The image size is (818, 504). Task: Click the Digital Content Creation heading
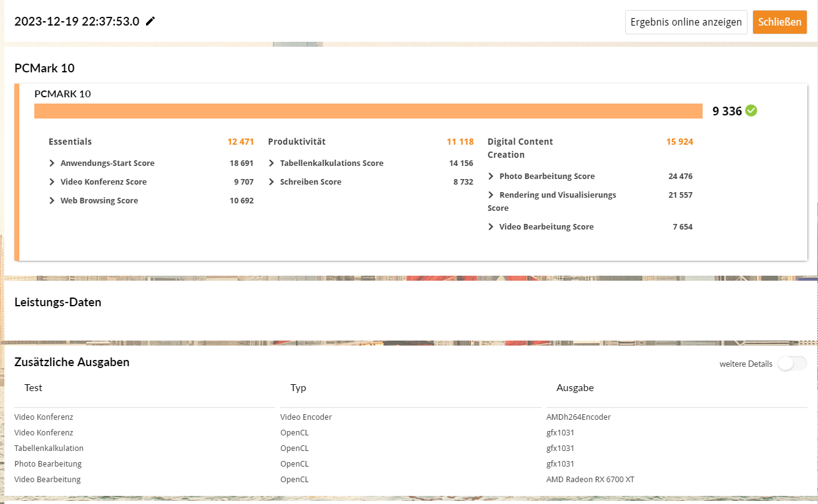520,148
